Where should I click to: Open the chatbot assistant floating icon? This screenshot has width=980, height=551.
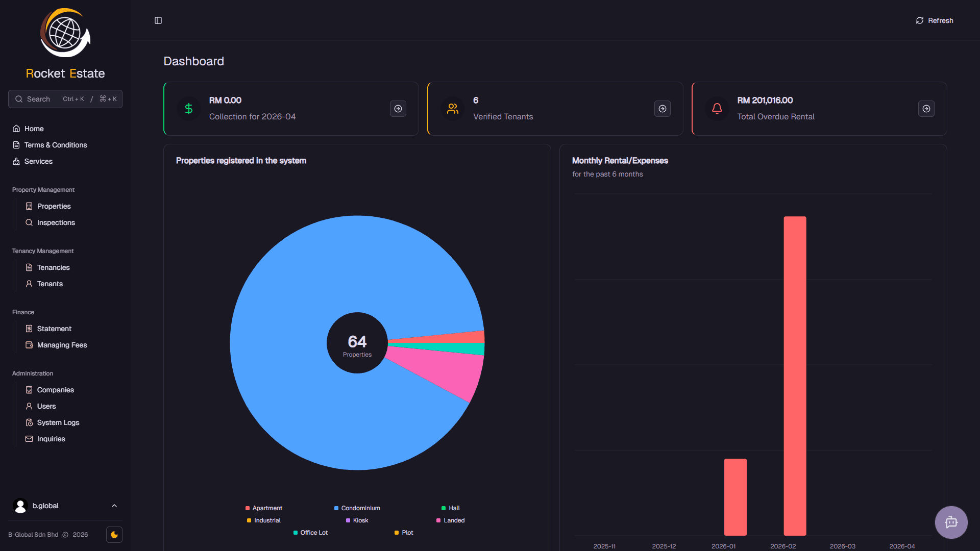[951, 522]
